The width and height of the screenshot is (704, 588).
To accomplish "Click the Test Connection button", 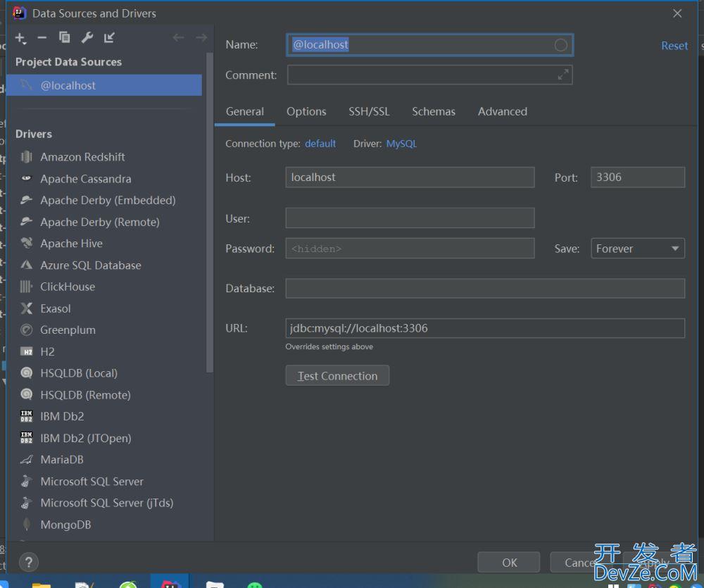I will coord(337,375).
